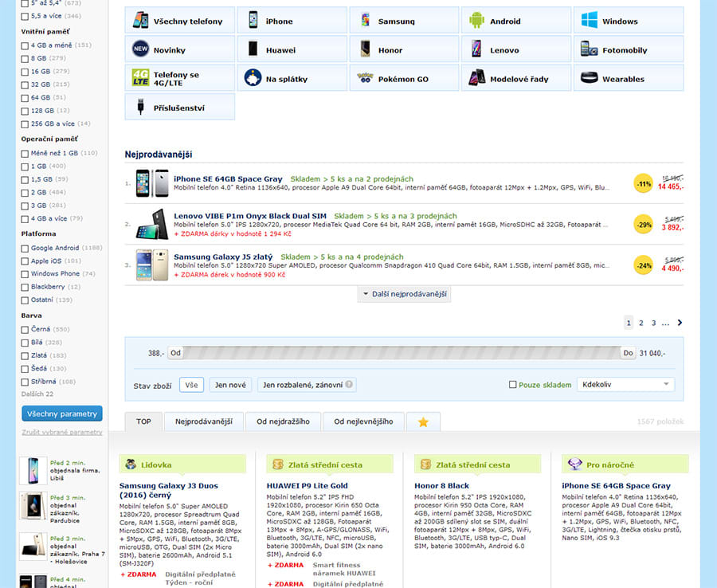
Task: Click the coin icon above Honor 8 Black
Action: (x=425, y=464)
